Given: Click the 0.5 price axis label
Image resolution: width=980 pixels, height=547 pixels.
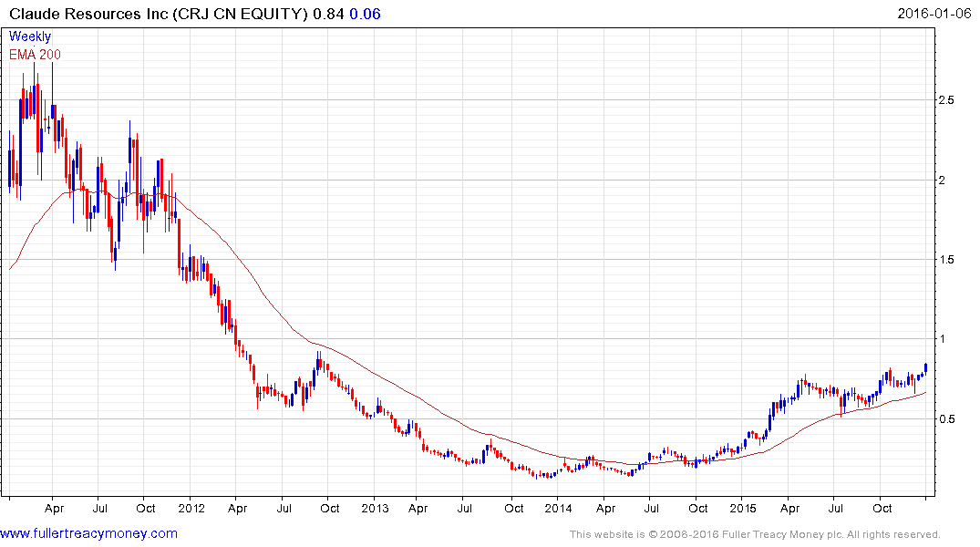Looking at the screenshot, I should point(946,418).
